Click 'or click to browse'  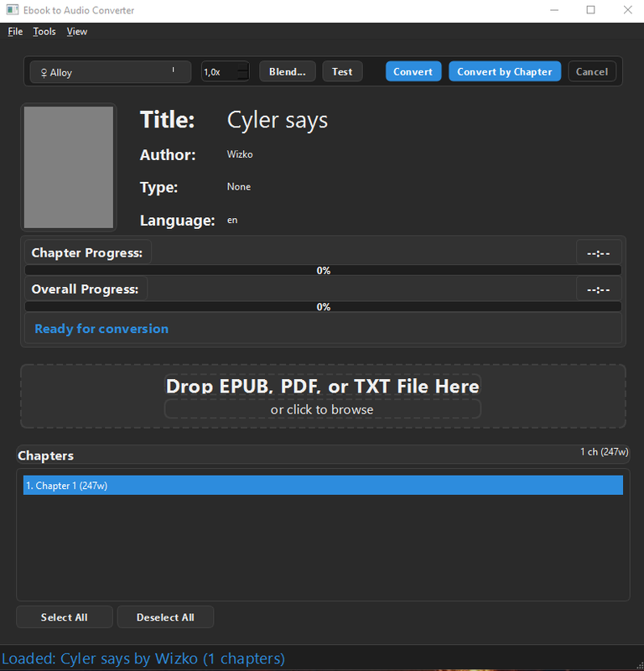[322, 409]
